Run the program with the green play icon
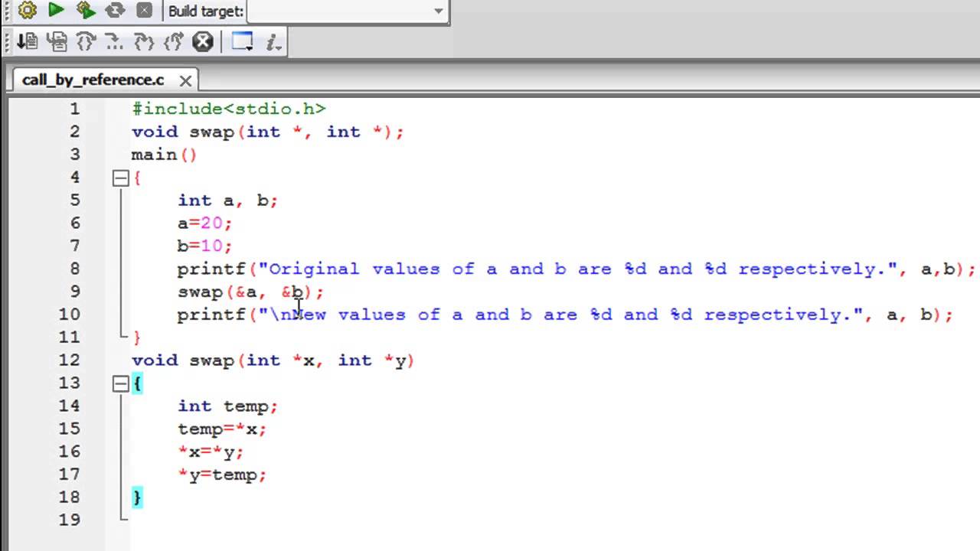The height and width of the screenshot is (551, 980). 56,11
